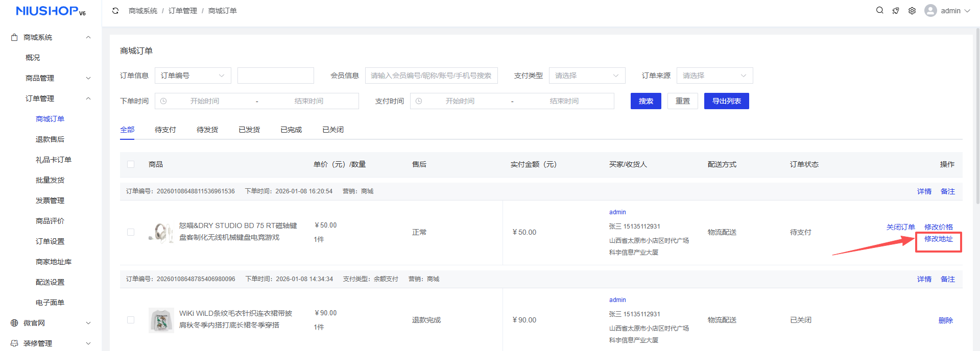Click 修改地址 link for first order
This screenshot has height=351, width=980.
tap(938, 239)
